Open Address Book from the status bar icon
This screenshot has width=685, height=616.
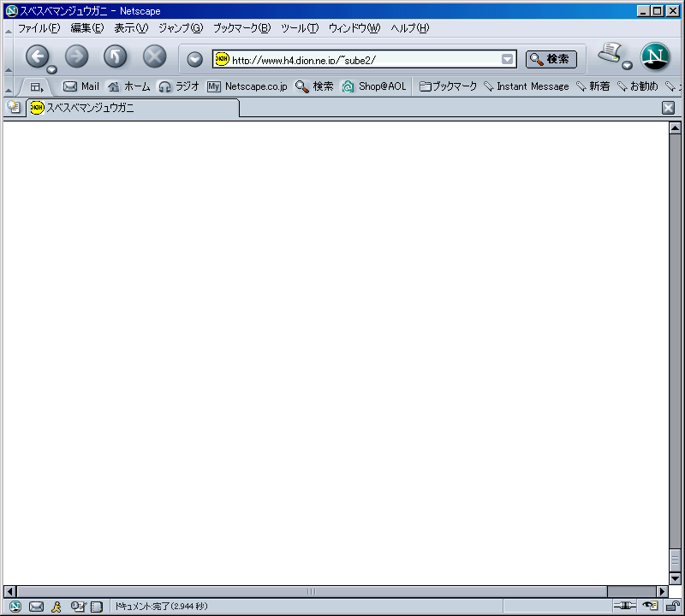96,606
